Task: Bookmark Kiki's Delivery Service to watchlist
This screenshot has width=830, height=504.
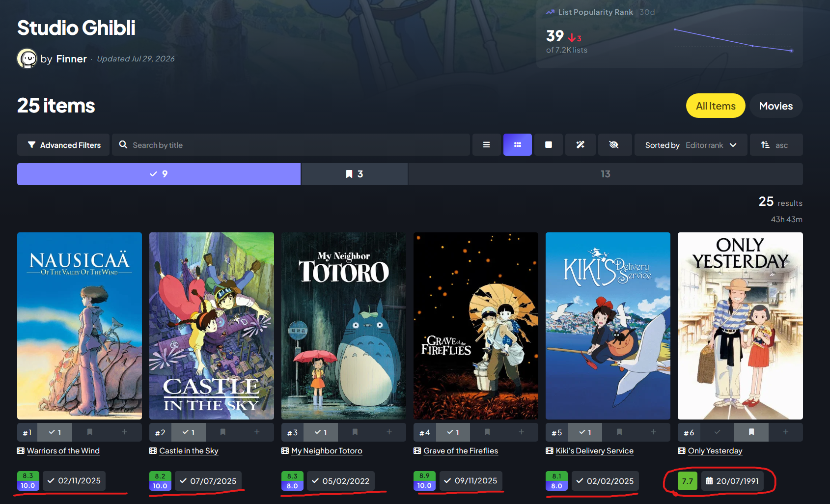Action: click(619, 432)
